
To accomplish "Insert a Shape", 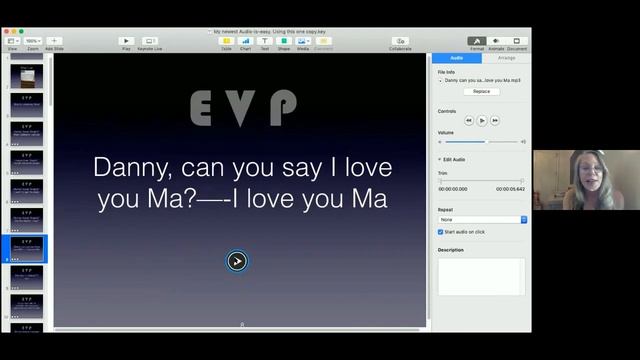I will point(284,41).
